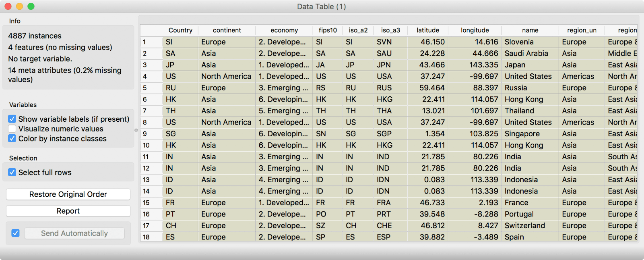Image resolution: width=644 pixels, height=260 pixels.
Task: Sort by the iso_a2 column header
Action: point(358,30)
